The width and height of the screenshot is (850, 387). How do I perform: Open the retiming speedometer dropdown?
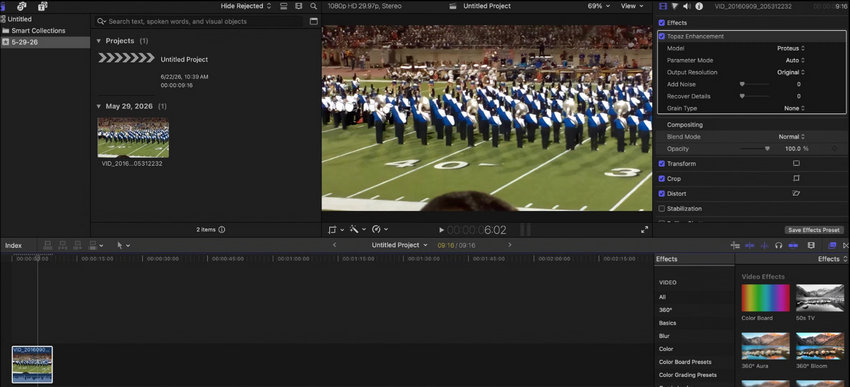[379, 230]
